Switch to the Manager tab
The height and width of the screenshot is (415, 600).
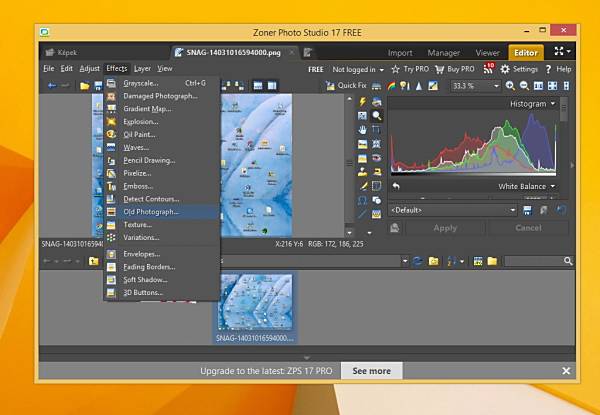pyautogui.click(x=443, y=53)
